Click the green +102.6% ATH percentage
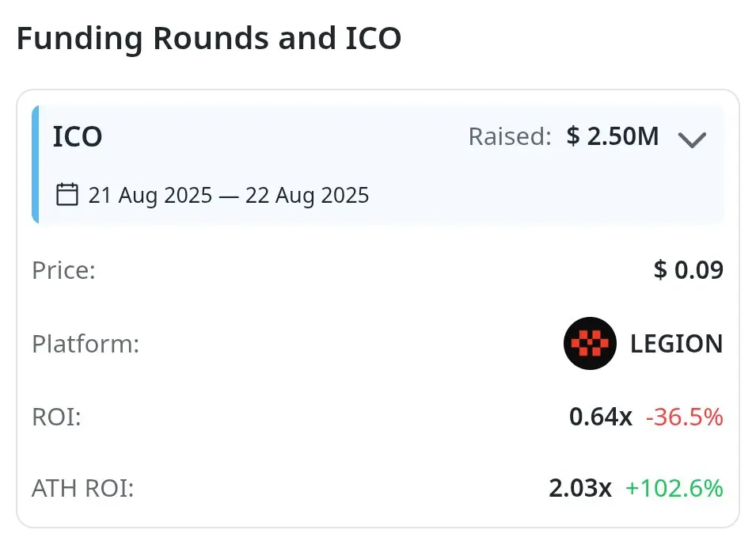Image resolution: width=756 pixels, height=549 pixels. pos(674,489)
